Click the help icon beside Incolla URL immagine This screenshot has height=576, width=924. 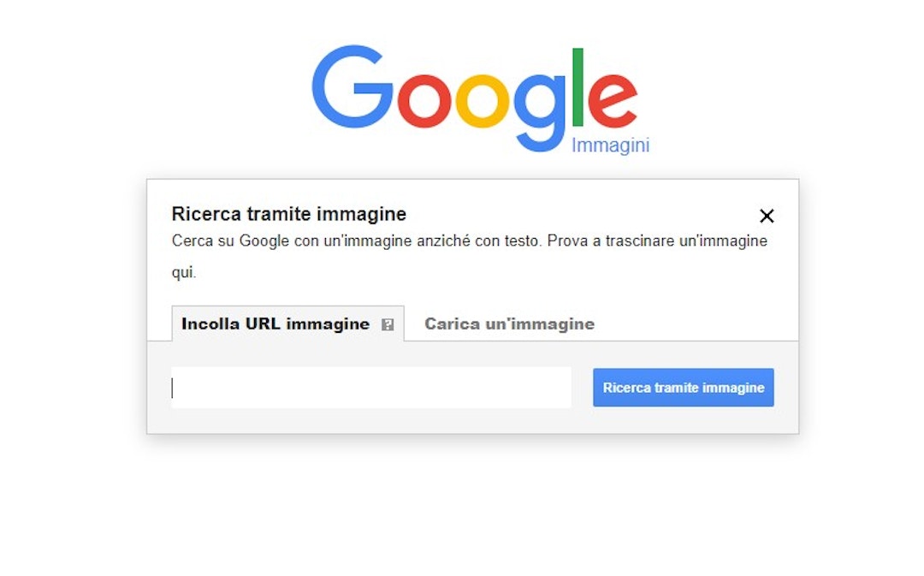(x=388, y=325)
